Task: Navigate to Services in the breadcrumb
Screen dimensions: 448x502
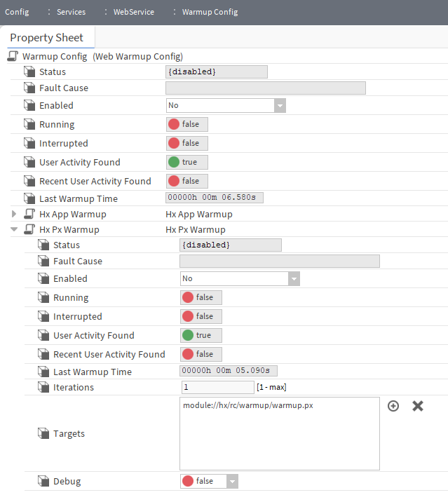Action: pyautogui.click(x=71, y=12)
